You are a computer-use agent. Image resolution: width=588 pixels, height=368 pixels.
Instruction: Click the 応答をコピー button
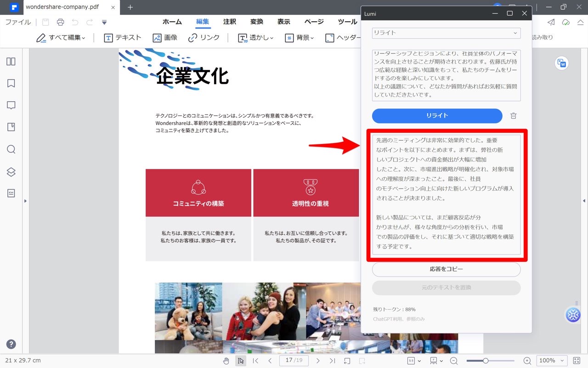tap(446, 269)
